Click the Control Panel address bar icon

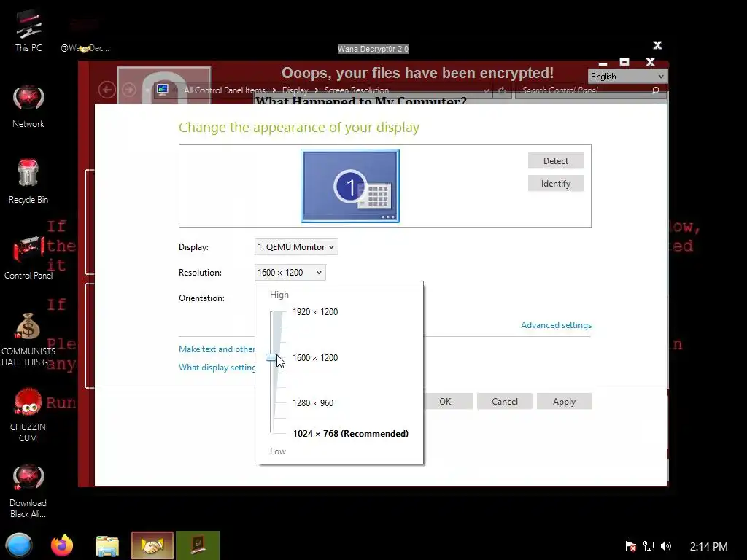tap(163, 90)
